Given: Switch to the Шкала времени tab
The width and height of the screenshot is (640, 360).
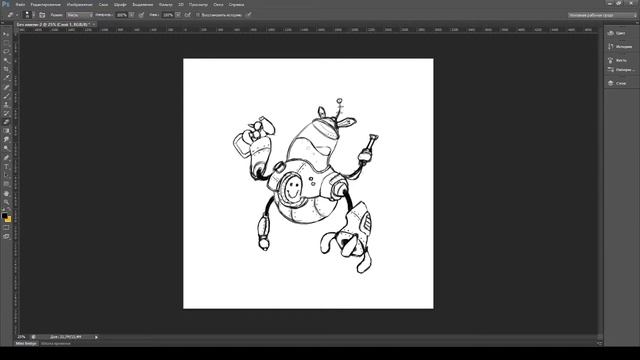Looking at the screenshot, I should pos(56,344).
